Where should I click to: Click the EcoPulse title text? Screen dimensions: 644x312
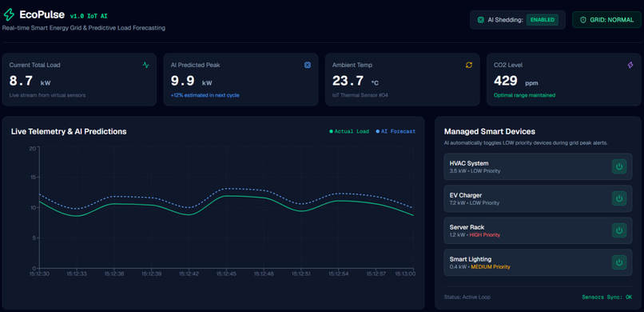click(x=42, y=14)
